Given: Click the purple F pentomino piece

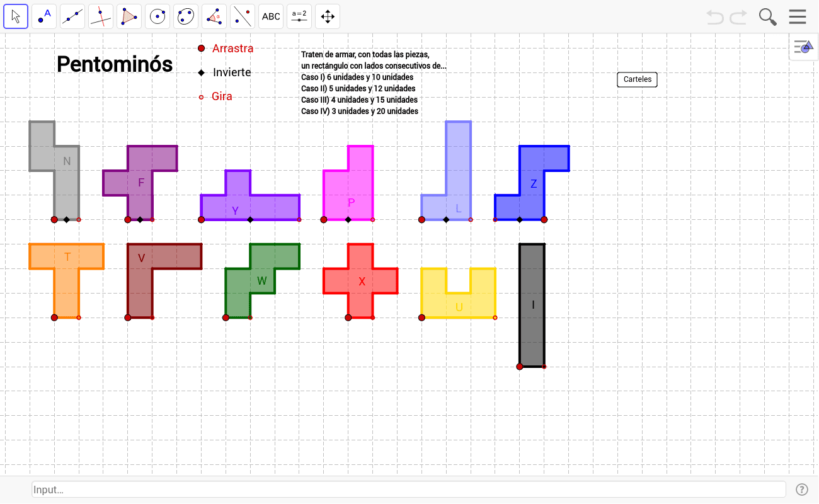Looking at the screenshot, I should point(140,183).
